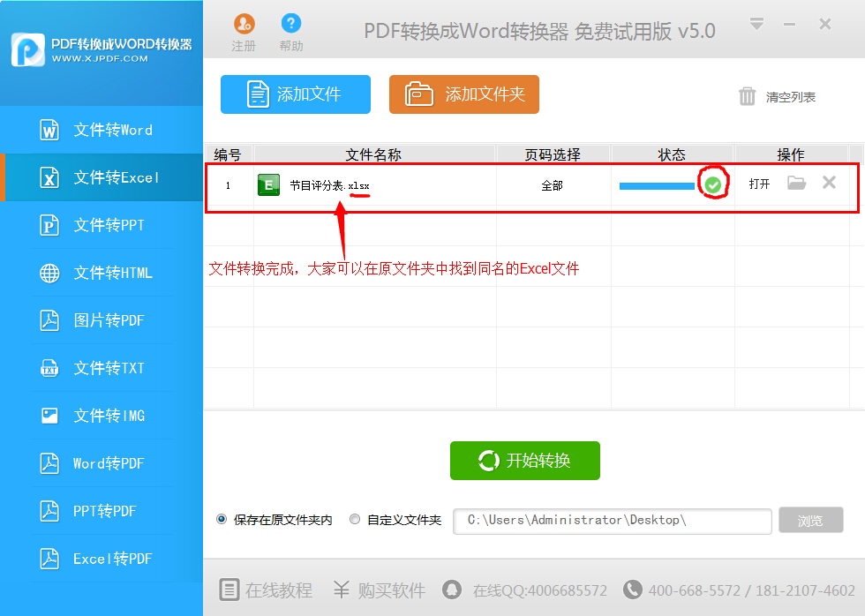This screenshot has height=616, width=865.
Task: Click the PDF converter logo
Action: [28, 49]
